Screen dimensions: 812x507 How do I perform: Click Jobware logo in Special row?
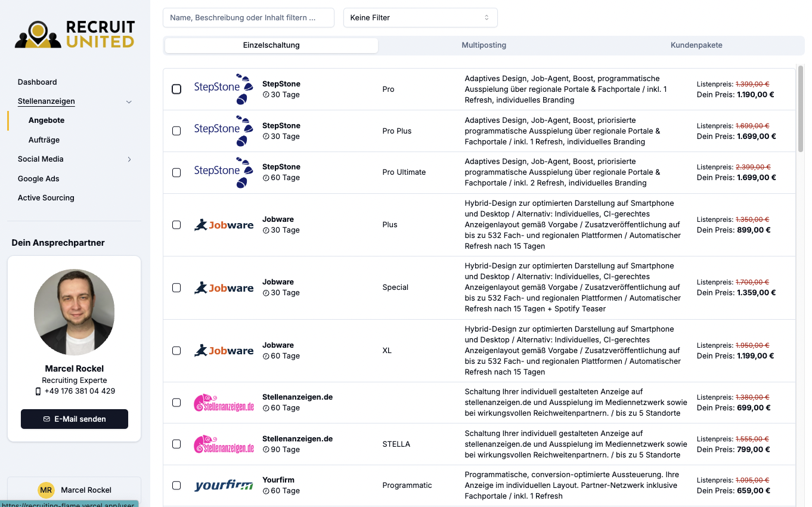pos(224,287)
